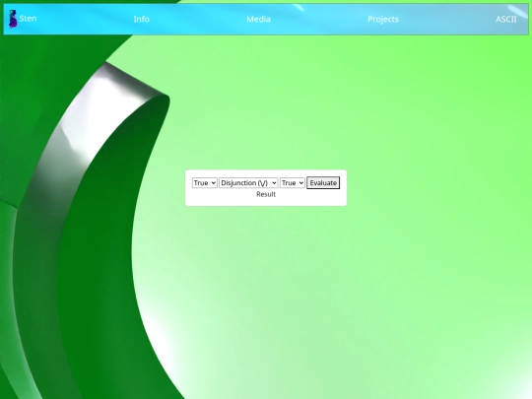Click the Evaluate button
532x399 pixels.
pos(323,183)
